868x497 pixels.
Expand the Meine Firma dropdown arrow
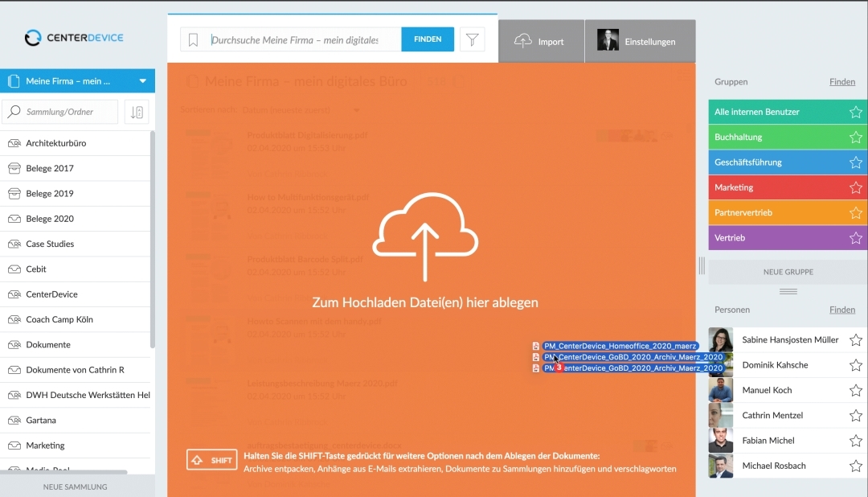point(143,81)
